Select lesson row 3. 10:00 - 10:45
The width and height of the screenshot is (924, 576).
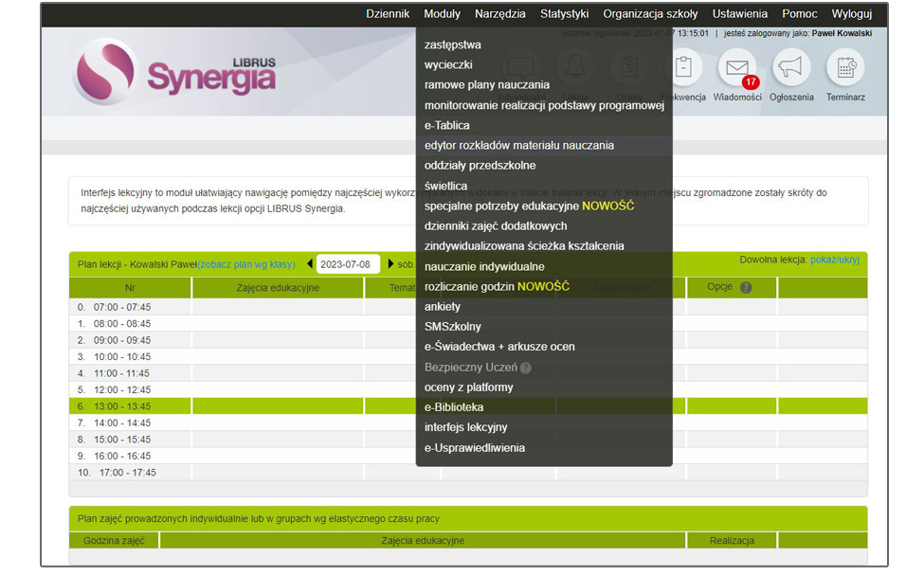point(468,356)
